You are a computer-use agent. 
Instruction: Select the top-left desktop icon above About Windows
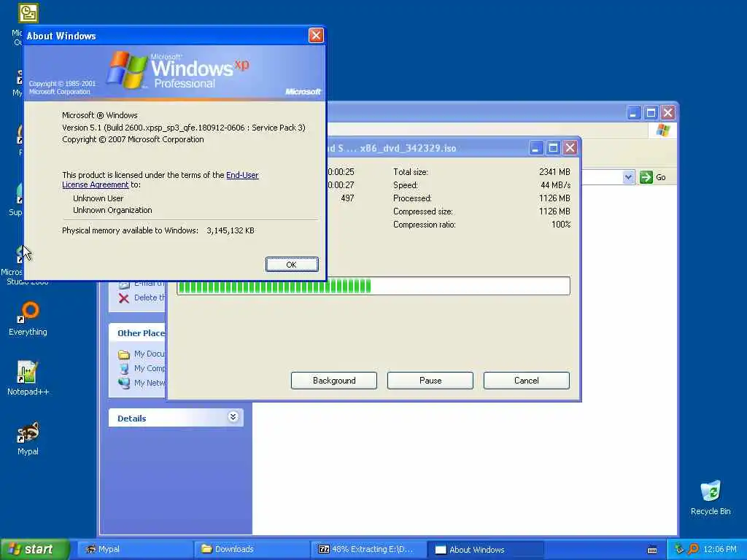coord(28,13)
